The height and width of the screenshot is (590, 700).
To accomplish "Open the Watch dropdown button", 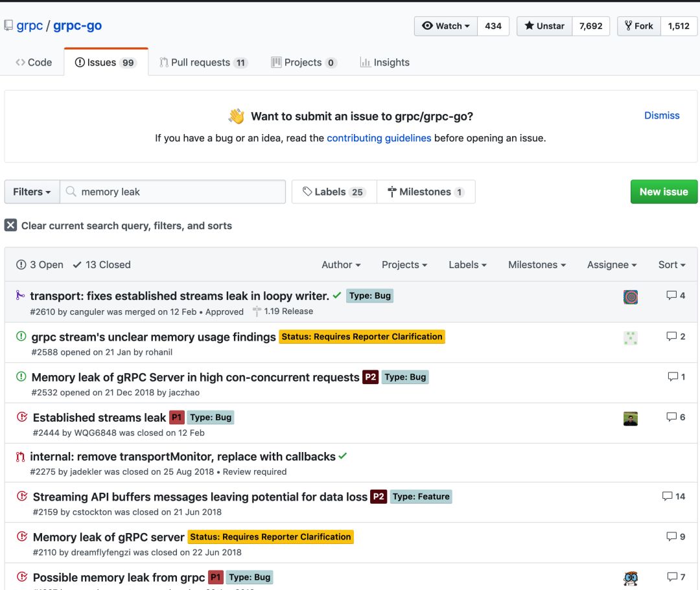I will 445,26.
